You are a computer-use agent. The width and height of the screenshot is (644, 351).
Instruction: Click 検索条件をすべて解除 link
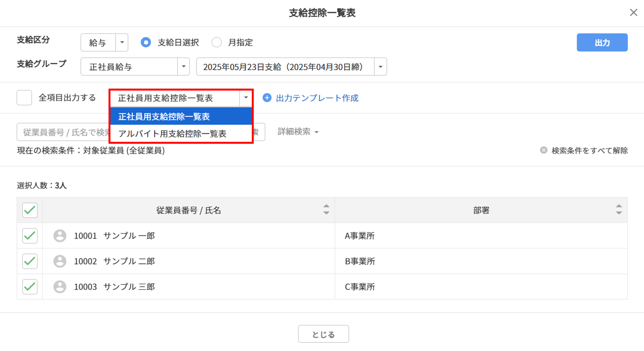590,151
